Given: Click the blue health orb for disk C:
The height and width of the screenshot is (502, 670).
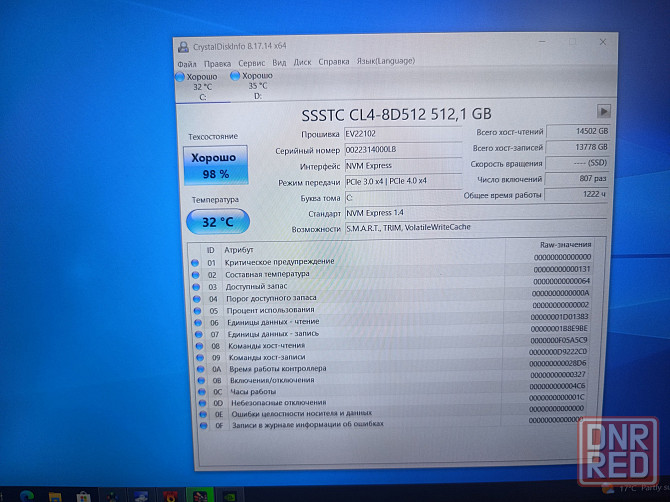Looking at the screenshot, I should (180, 77).
